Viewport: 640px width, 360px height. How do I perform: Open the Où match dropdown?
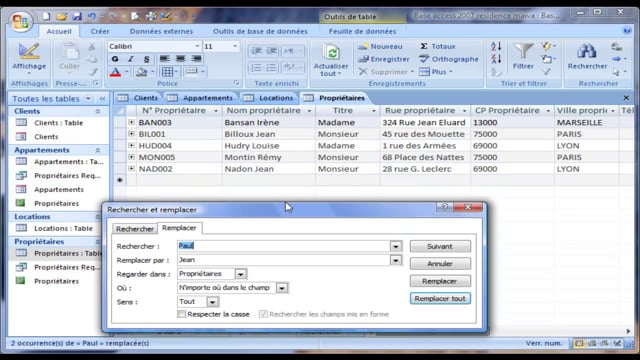coord(282,288)
